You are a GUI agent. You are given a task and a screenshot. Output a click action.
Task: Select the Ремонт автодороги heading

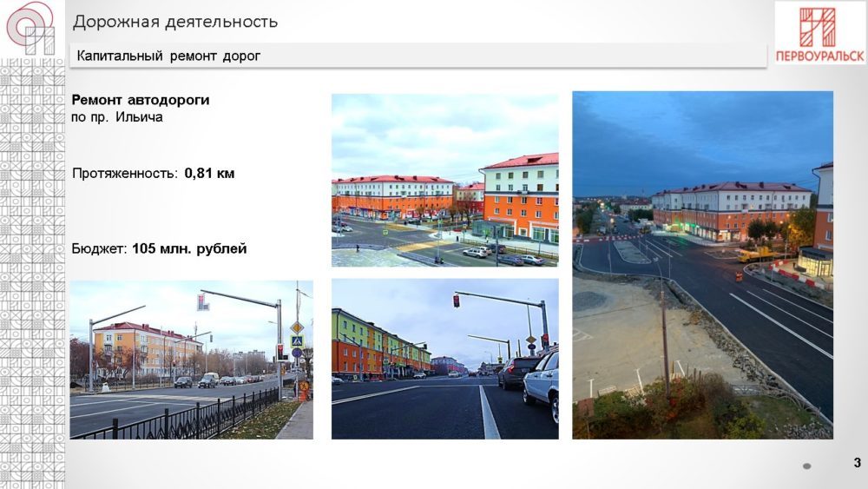point(140,100)
